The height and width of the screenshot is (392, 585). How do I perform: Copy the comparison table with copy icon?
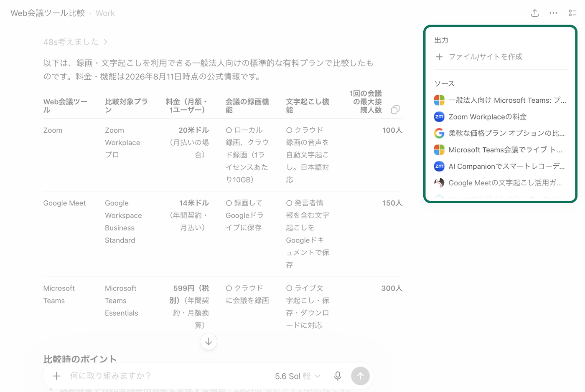(x=395, y=109)
